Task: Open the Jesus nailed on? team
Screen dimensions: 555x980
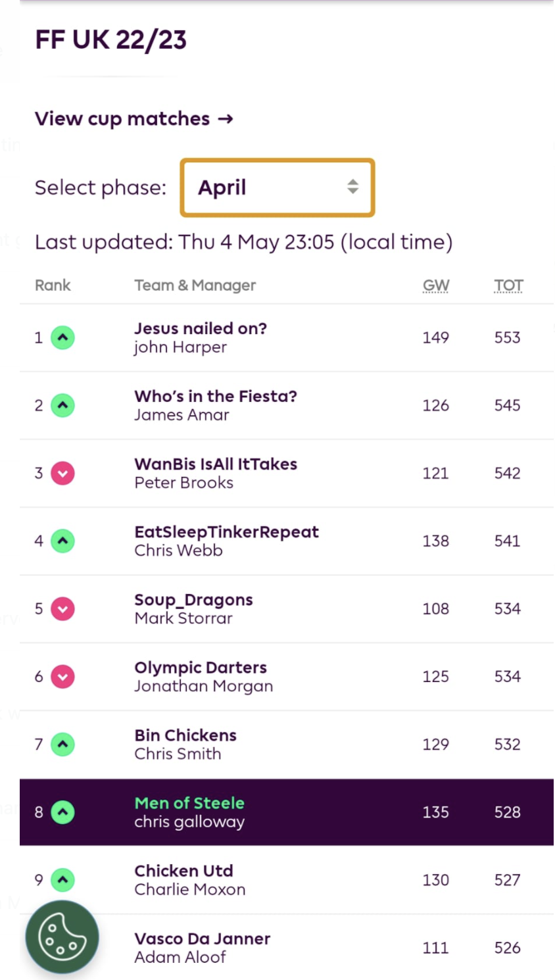Action: [201, 328]
